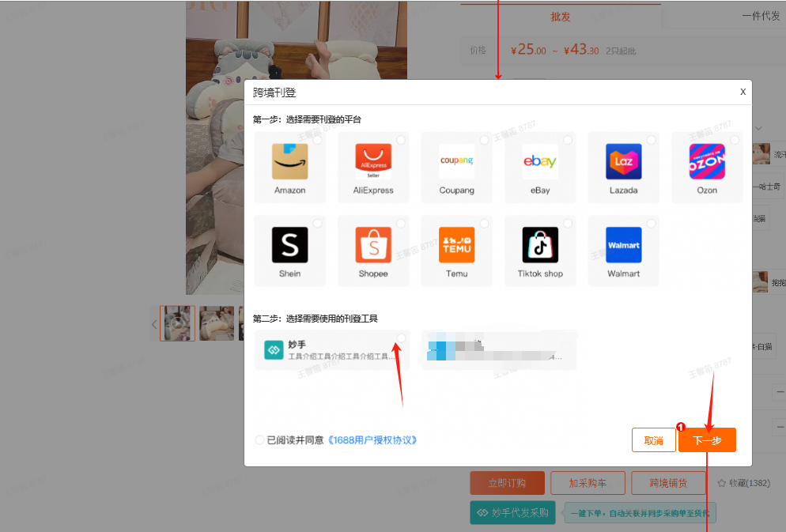Click the star icon next to 收藏(1382)
This screenshot has height=532, width=786.
click(722, 483)
